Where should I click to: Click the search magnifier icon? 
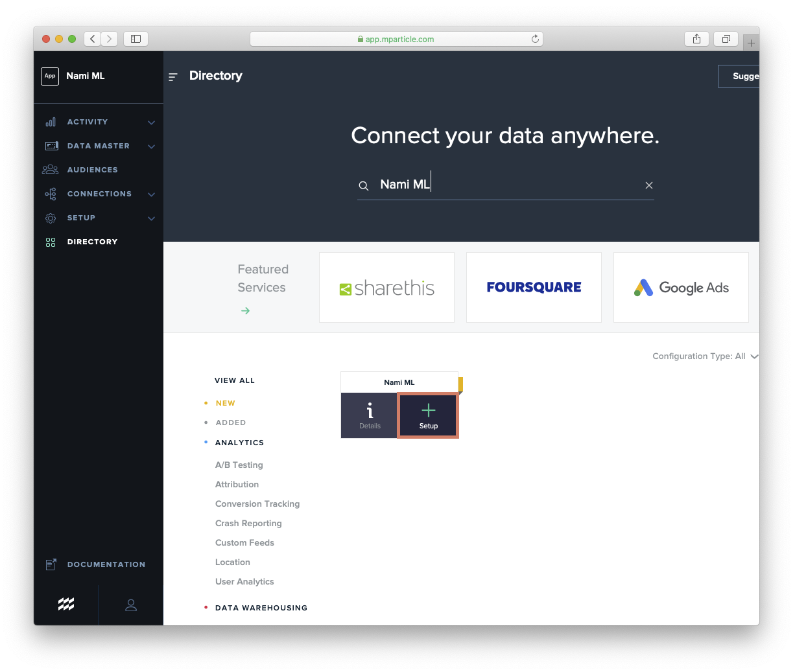(x=364, y=185)
